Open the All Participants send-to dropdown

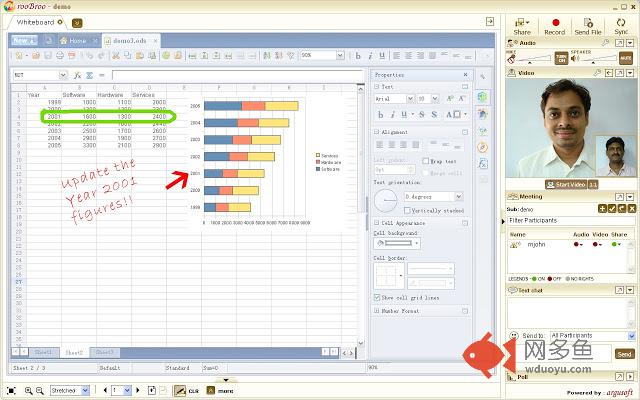click(x=631, y=336)
